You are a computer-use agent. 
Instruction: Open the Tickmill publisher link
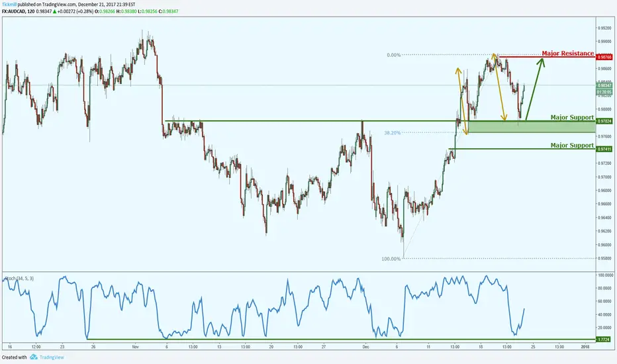click(x=9, y=5)
